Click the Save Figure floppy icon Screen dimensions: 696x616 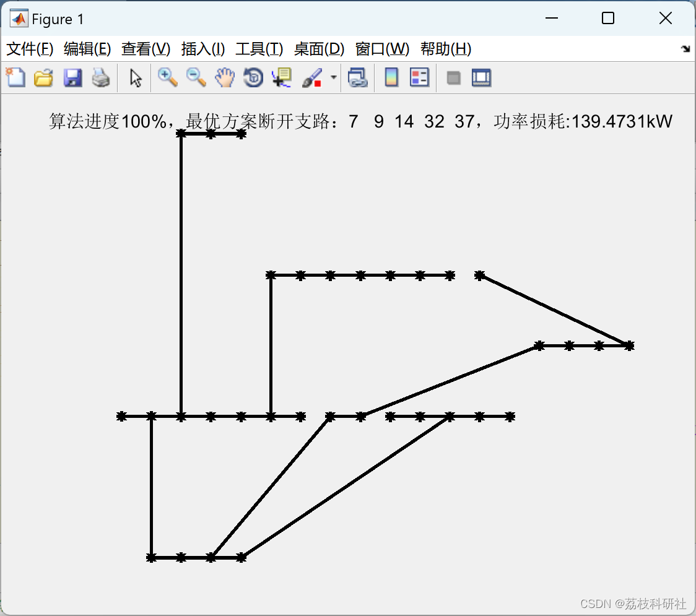tap(72, 77)
